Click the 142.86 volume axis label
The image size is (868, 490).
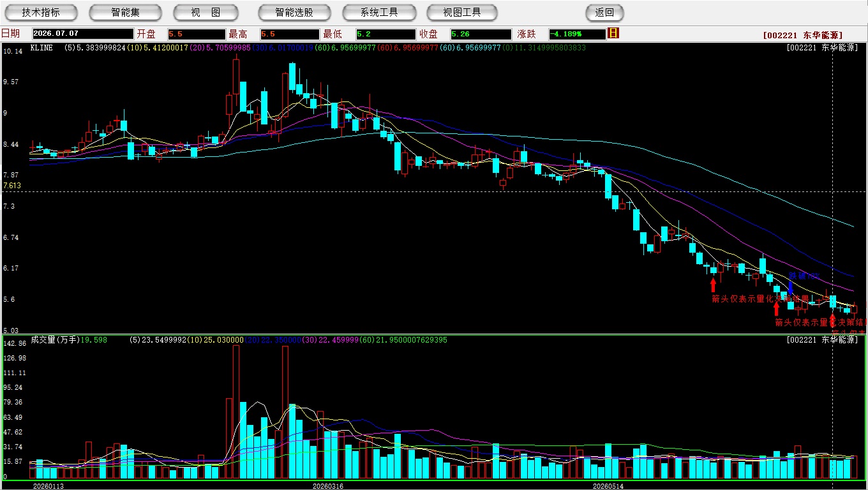coord(14,344)
